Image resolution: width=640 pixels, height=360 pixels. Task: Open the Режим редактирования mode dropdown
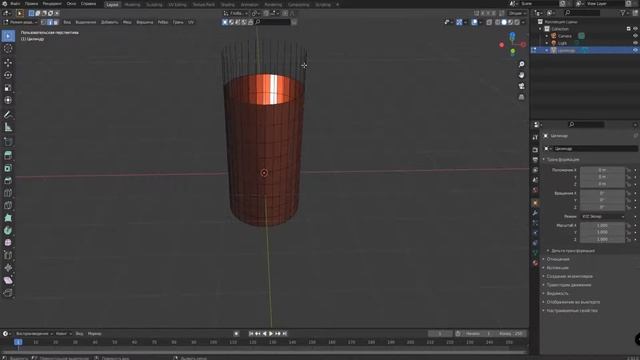(20, 22)
